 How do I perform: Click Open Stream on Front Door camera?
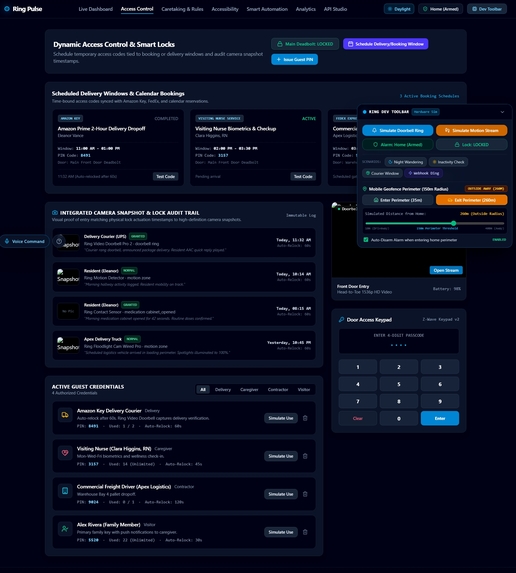click(446, 270)
